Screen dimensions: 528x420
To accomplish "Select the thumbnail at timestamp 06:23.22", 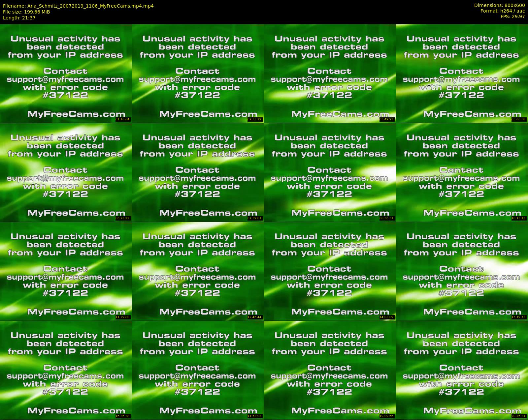I will (x=66, y=172).
